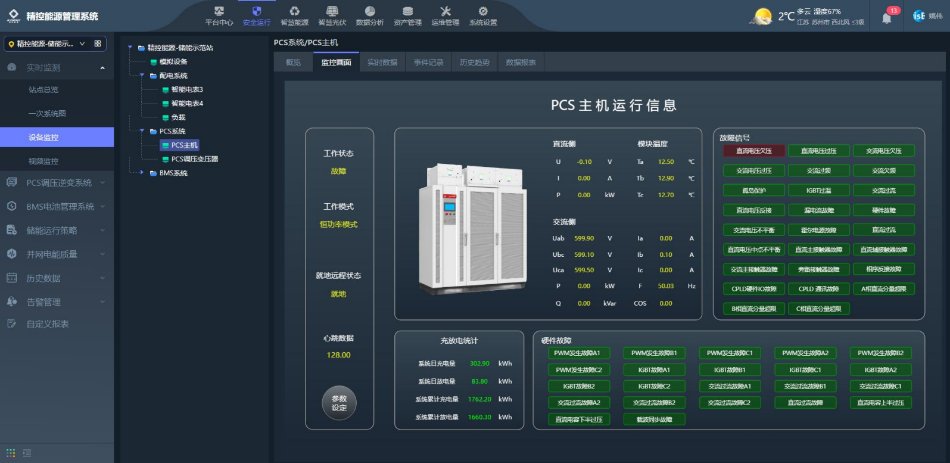
Task: Open 系统设置 gear icon
Action: click(483, 14)
